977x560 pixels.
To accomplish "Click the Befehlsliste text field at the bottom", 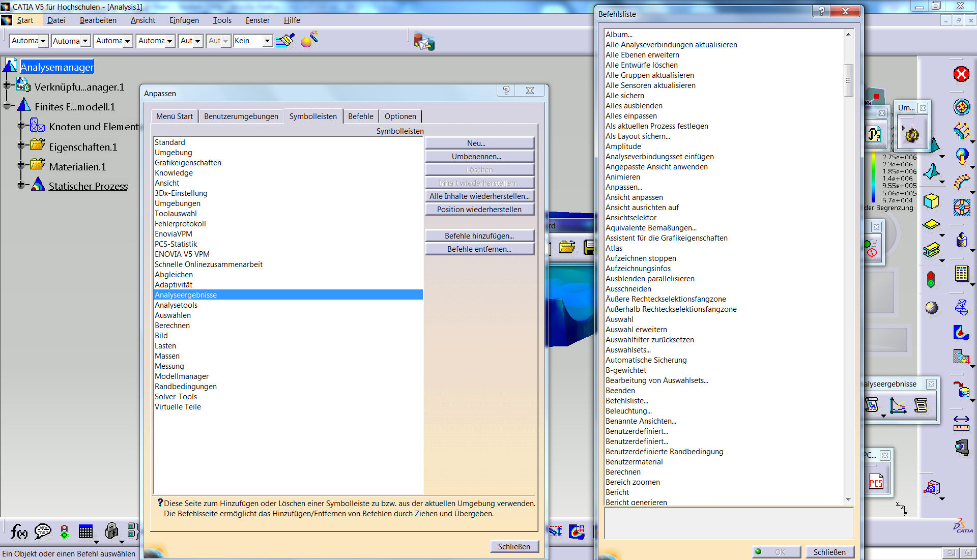I will 729,523.
